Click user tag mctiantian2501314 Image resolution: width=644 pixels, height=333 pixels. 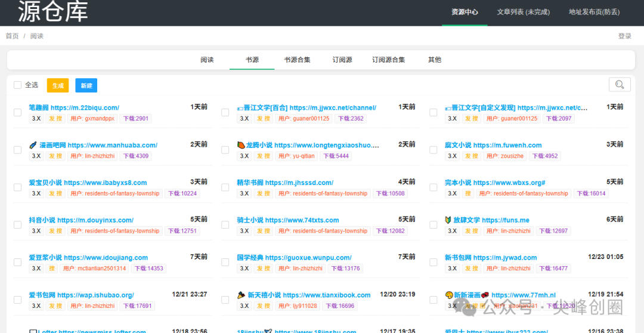tap(94, 269)
